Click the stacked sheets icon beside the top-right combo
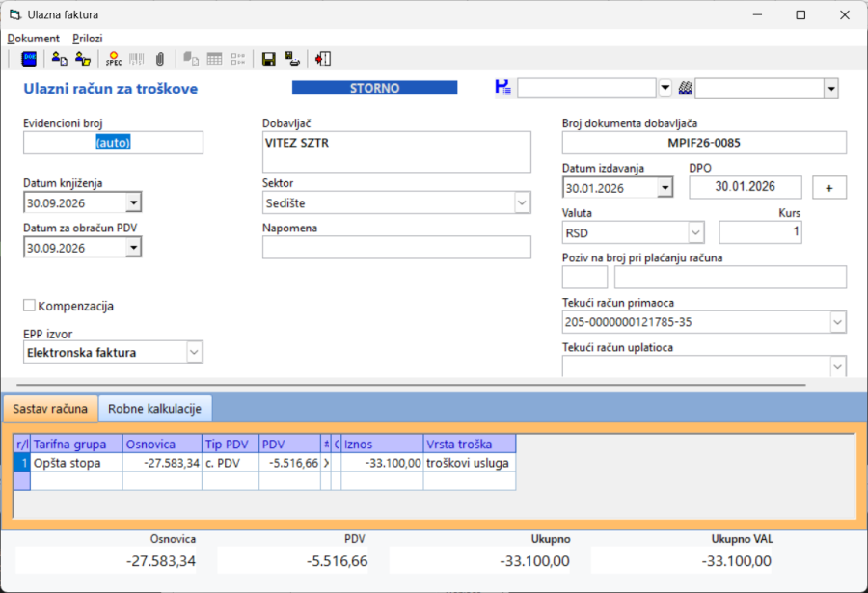Viewport: 868px width, 593px height. click(x=686, y=88)
